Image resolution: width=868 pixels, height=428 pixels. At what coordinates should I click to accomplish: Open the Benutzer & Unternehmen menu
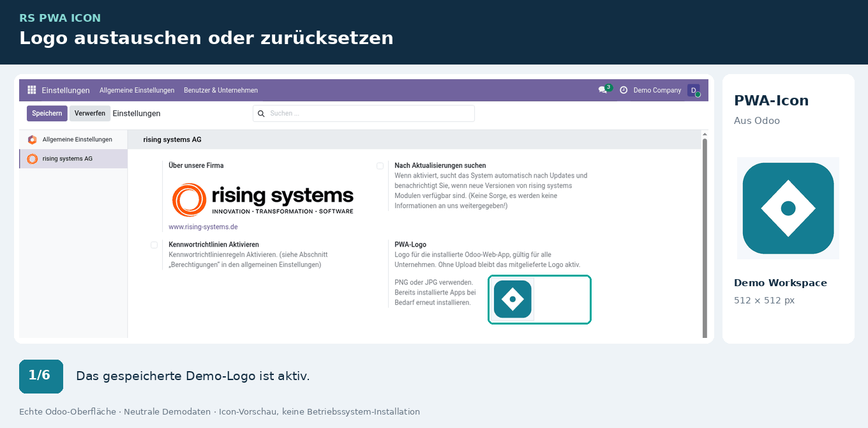tap(221, 90)
